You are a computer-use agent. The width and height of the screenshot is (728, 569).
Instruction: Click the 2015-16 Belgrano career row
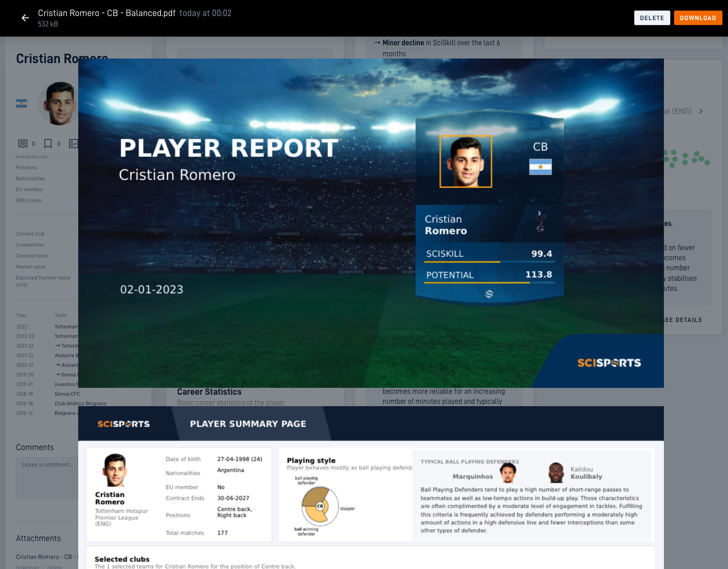tap(47, 413)
